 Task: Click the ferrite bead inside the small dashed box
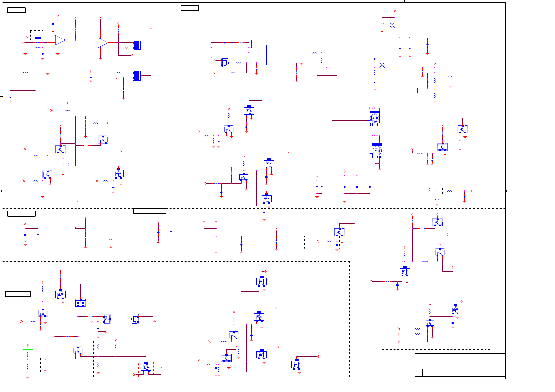click(x=38, y=38)
